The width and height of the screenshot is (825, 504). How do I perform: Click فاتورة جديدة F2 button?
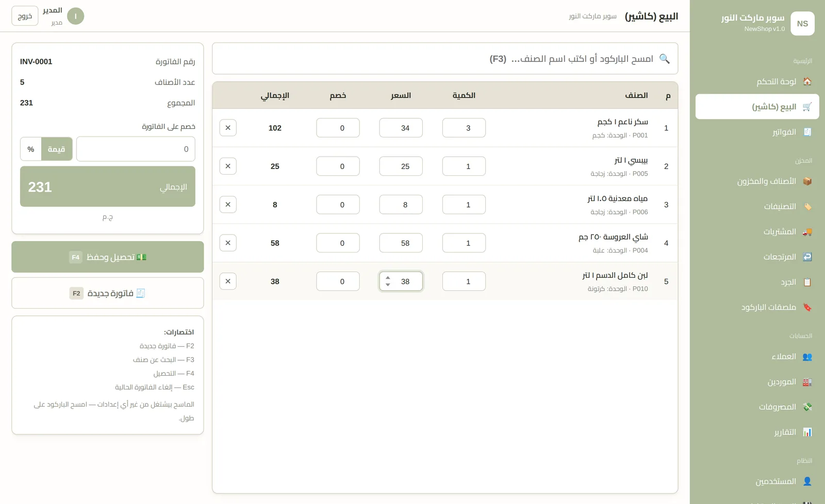point(108,293)
